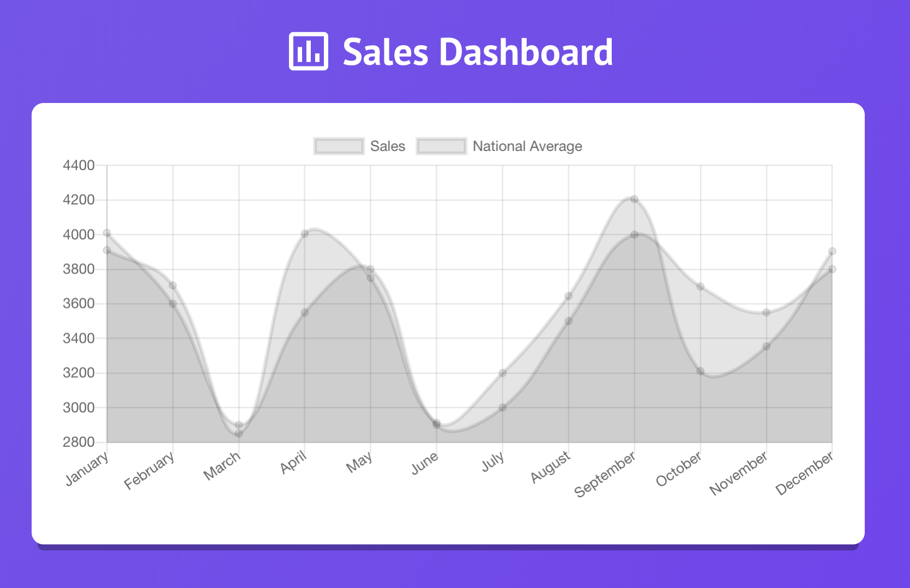The image size is (910, 588).
Task: Toggle the Sales series legend label
Action: click(x=388, y=146)
